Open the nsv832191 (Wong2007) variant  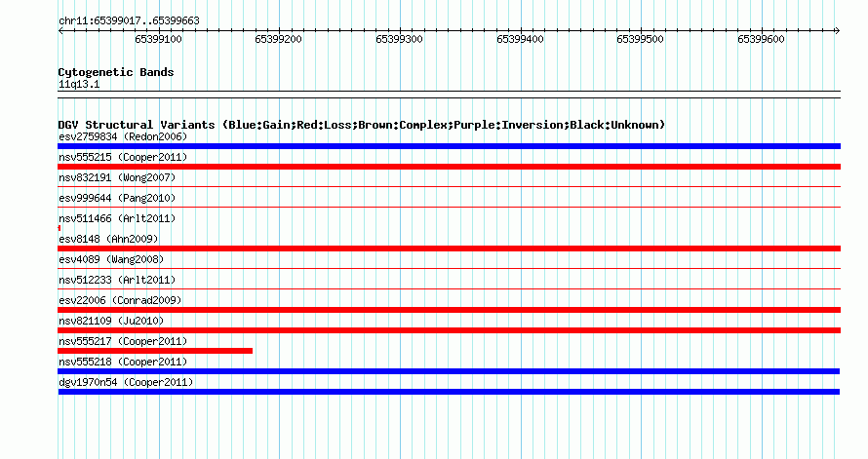coord(117,177)
